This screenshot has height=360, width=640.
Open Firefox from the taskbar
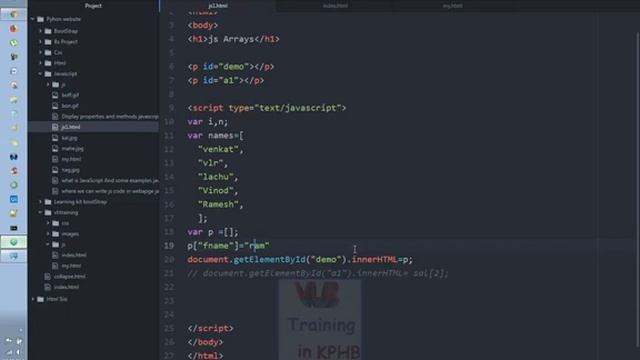[13, 29]
